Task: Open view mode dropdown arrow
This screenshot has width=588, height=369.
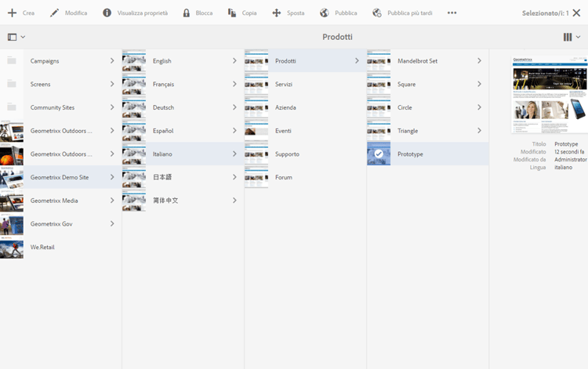Action: coord(578,37)
